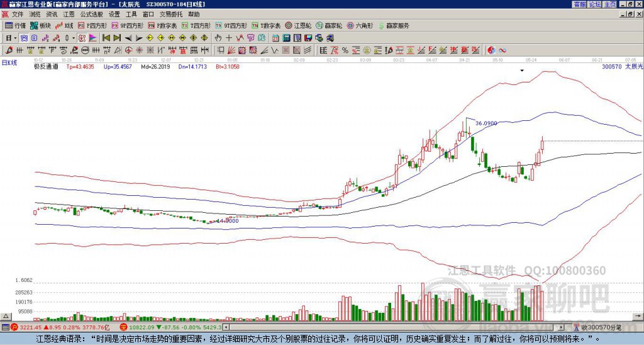Click the Shanghai index 3221.45 status
Viewport: 644px width, 345px height.
point(31,327)
